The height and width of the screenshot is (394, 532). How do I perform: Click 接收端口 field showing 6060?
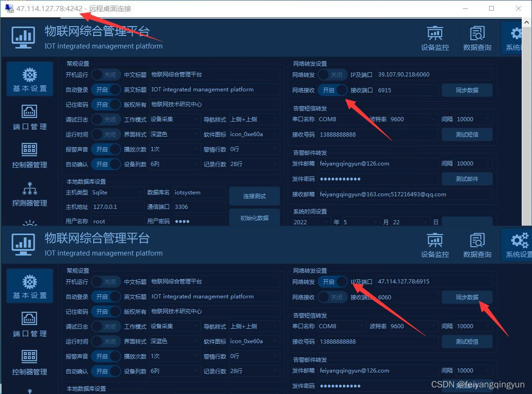407,297
